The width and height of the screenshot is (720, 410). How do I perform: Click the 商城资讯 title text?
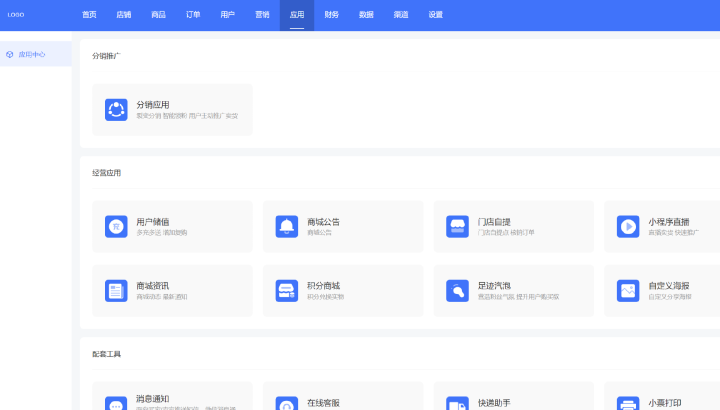click(153, 286)
